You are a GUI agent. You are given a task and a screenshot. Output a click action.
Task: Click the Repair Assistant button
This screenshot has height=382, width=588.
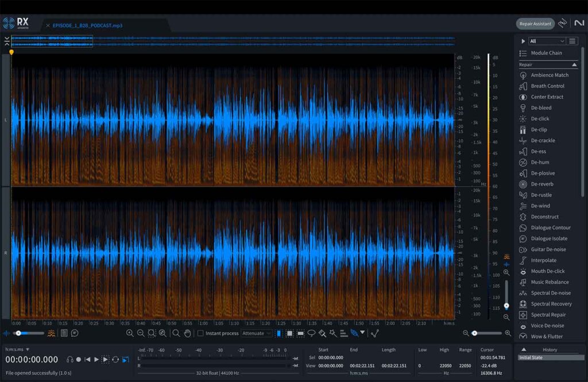click(x=535, y=24)
